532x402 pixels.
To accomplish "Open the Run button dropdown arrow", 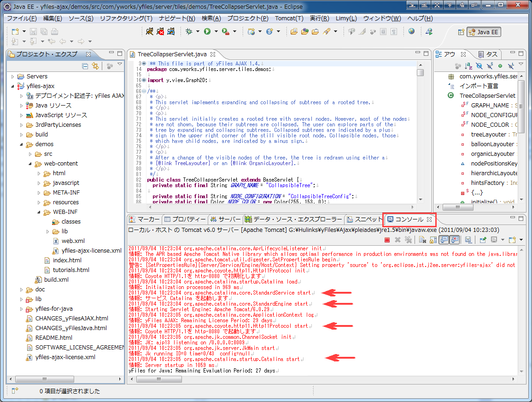I will click(x=216, y=31).
